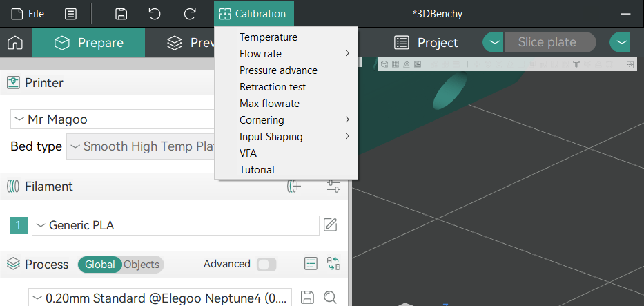Search process settings with magnifier icon
This screenshot has width=644, height=306.
[x=330, y=298]
